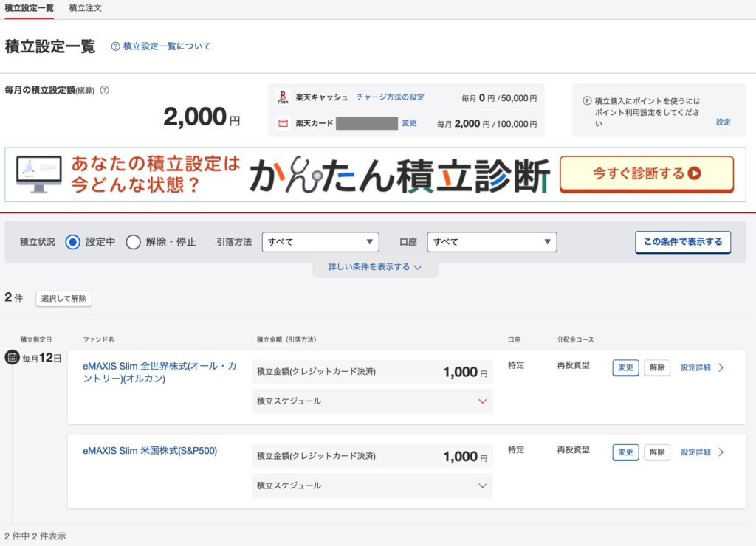This screenshot has height=546, width=756.
Task: Open the 引落方法 dropdown
Action: click(x=320, y=242)
